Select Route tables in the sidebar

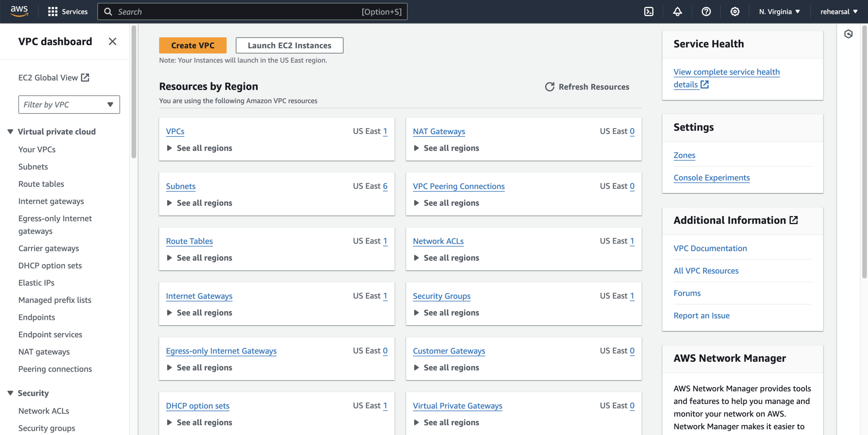(41, 184)
